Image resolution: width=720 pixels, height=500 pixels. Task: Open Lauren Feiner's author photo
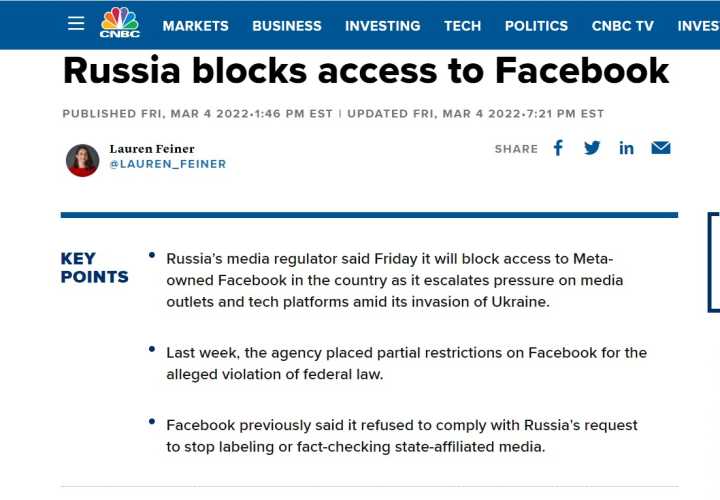[83, 160]
